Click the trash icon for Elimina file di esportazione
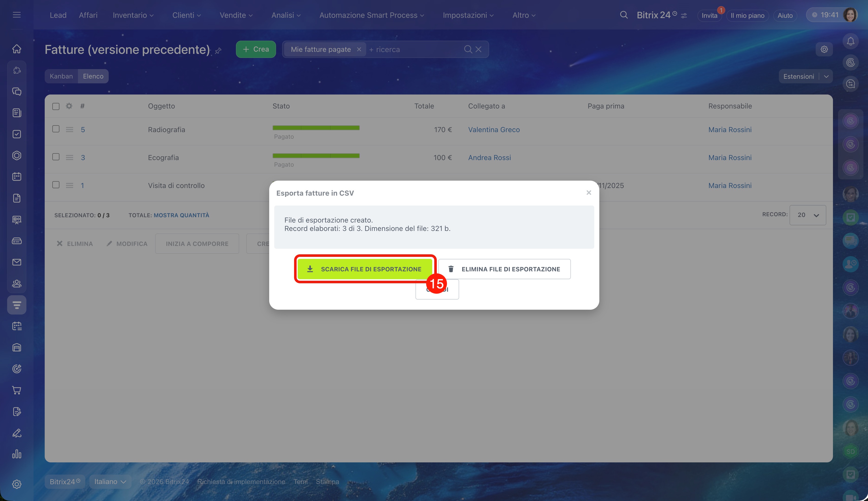The height and width of the screenshot is (501, 868). point(451,269)
